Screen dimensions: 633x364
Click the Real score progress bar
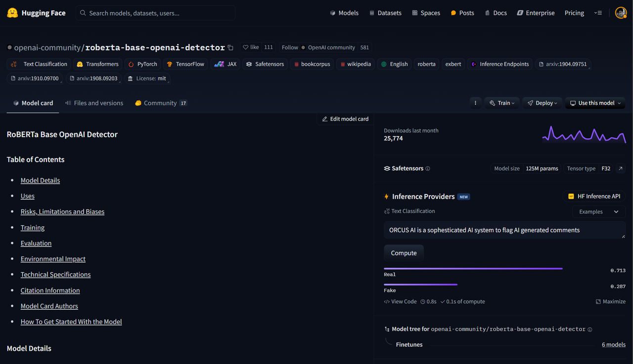pos(473,269)
